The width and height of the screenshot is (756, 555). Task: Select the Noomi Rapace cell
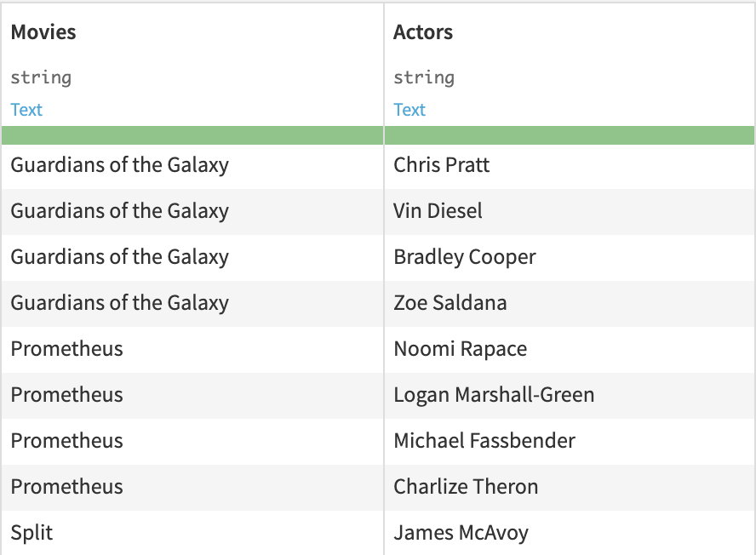click(460, 349)
